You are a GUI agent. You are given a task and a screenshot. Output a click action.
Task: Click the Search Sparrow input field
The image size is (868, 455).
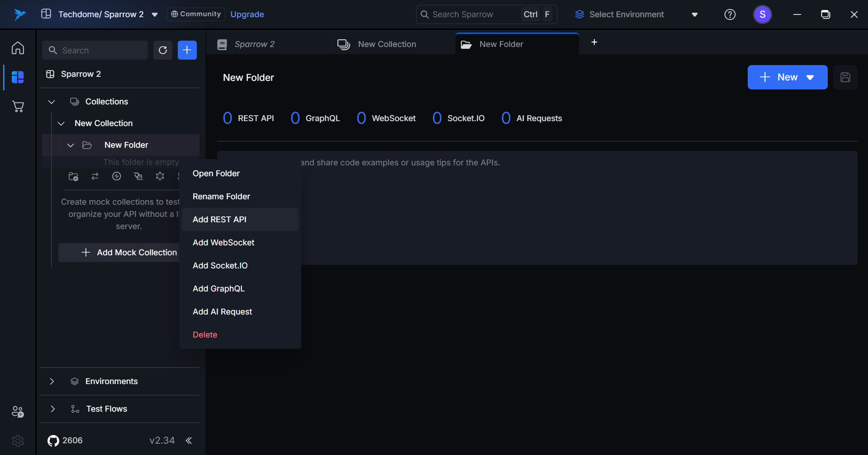[470, 14]
